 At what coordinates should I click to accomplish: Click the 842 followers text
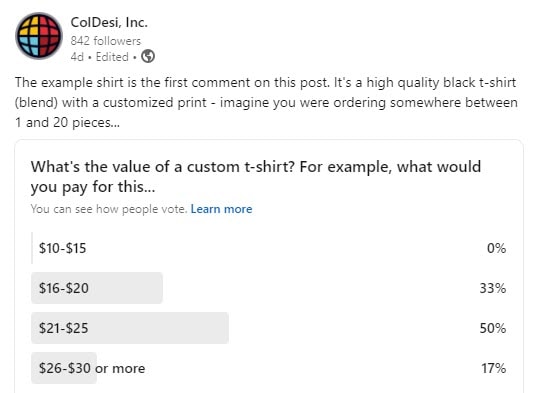106,41
